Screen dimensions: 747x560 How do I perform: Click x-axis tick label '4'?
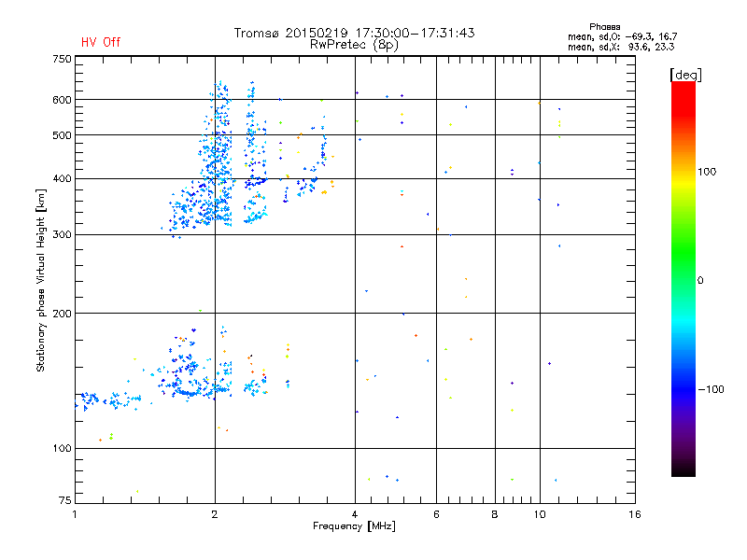[355, 514]
